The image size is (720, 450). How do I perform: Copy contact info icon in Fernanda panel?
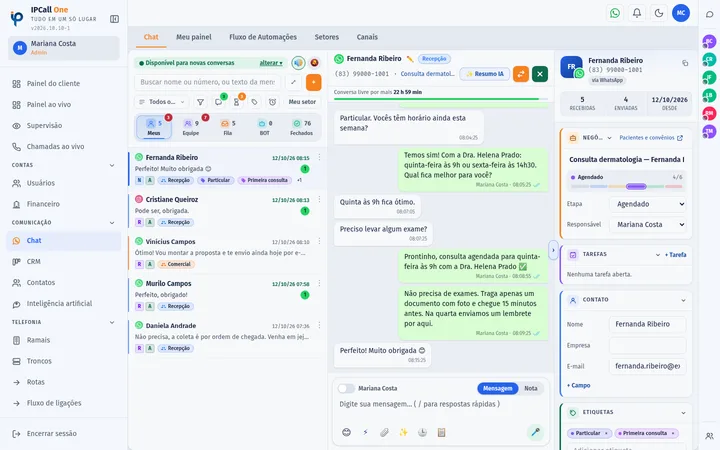point(685,63)
